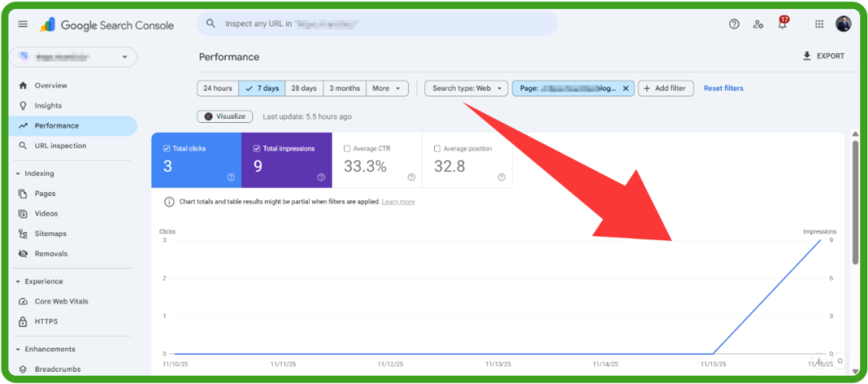The width and height of the screenshot is (868, 384).
Task: Click the Reset filters link
Action: pyautogui.click(x=723, y=88)
